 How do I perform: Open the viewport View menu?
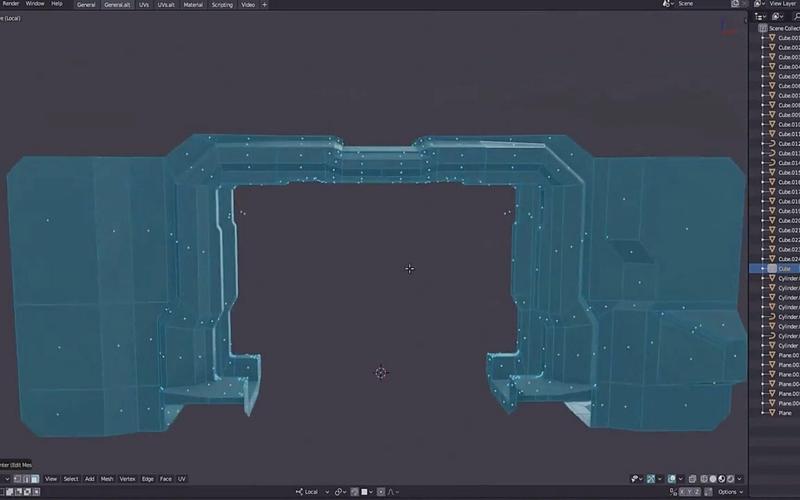pyautogui.click(x=51, y=479)
